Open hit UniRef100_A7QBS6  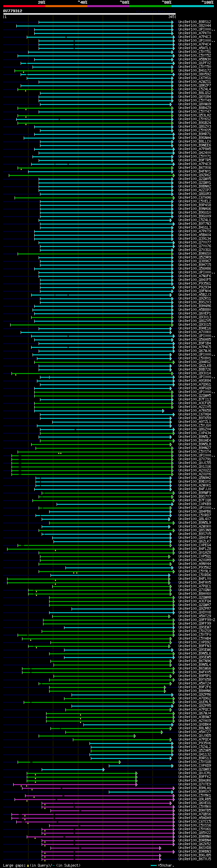pyautogui.click(x=195, y=814)
